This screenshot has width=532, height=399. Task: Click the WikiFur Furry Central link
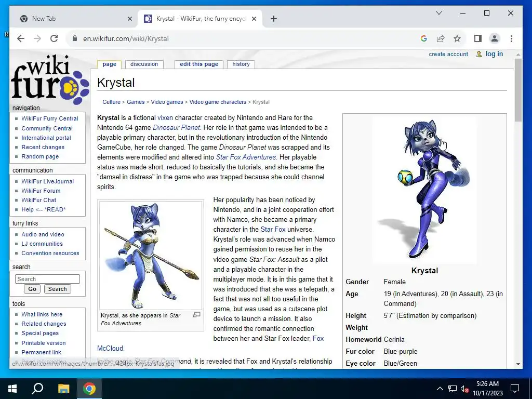(50, 119)
